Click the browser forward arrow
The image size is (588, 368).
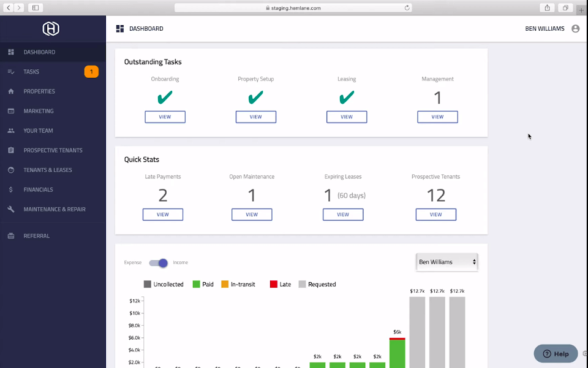[x=19, y=7]
